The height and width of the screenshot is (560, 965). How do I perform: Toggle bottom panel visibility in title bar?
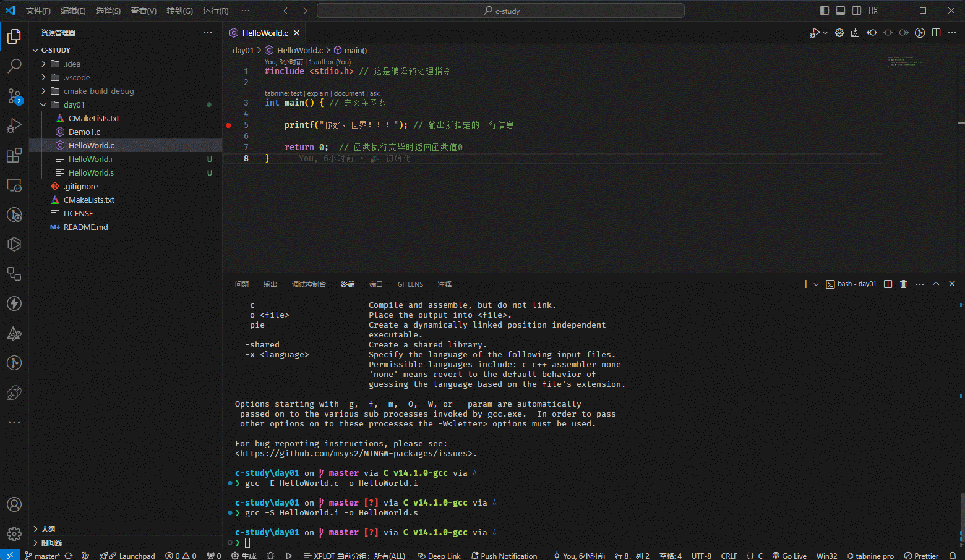[x=841, y=11]
